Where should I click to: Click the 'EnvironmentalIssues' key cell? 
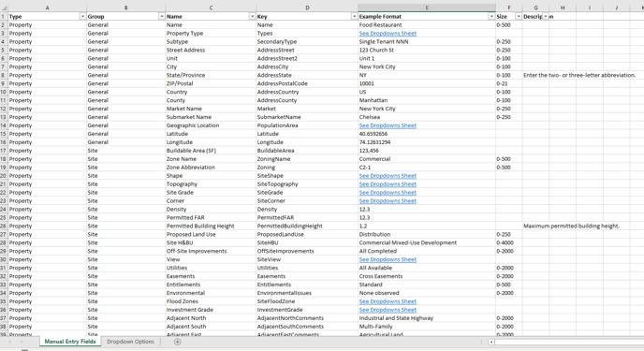(307, 293)
